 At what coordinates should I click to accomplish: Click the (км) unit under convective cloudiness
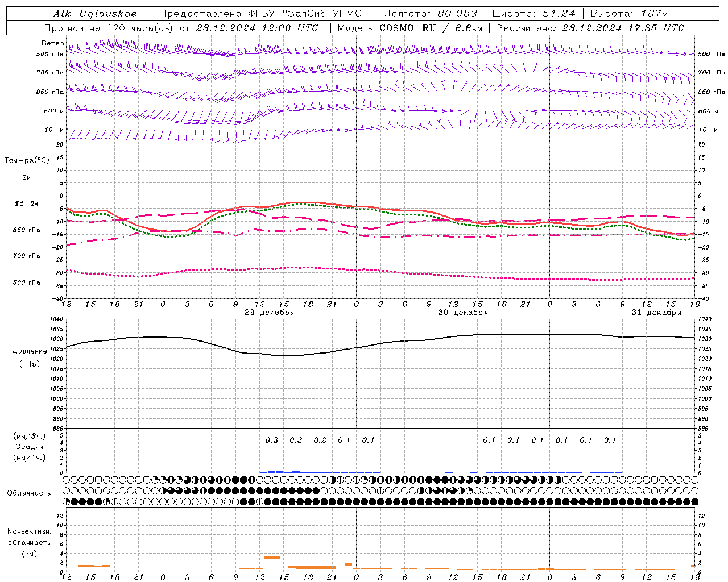pos(29,553)
